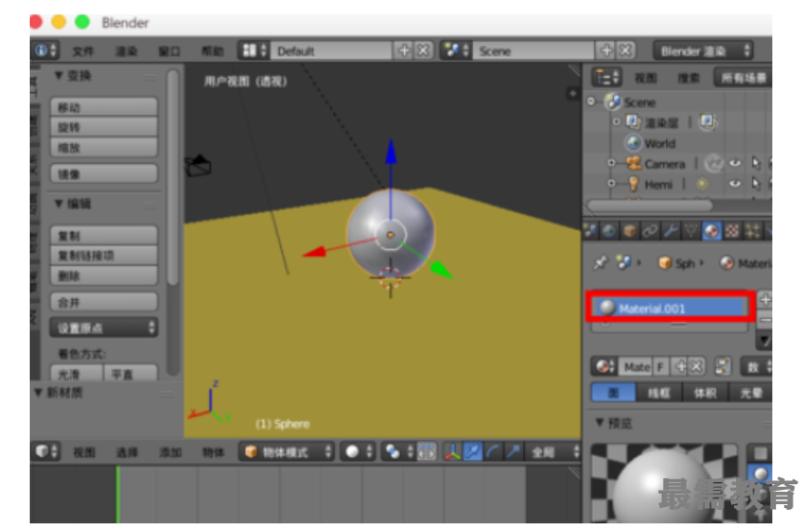Open the 文件 menu
Viewport: 804px width, 532px height.
tap(83, 51)
